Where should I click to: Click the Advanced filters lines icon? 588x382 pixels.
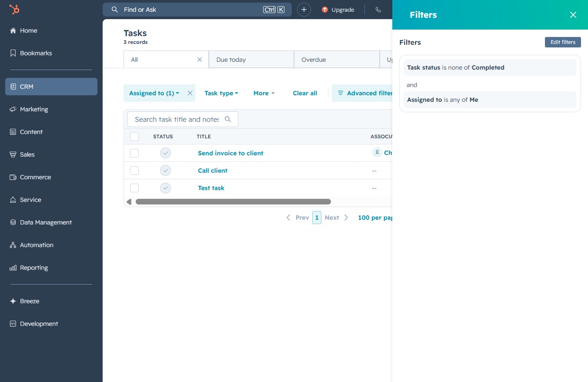click(x=341, y=93)
